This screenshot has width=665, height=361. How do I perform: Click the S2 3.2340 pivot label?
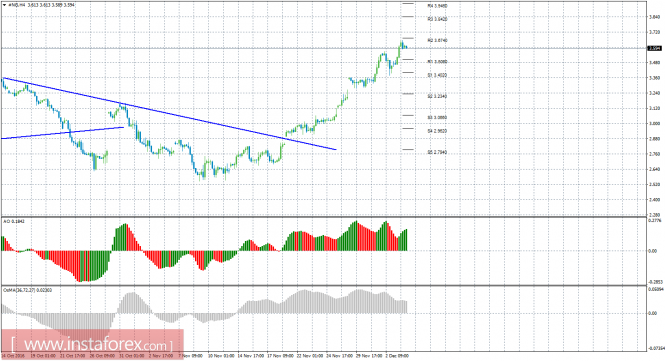(x=437, y=96)
